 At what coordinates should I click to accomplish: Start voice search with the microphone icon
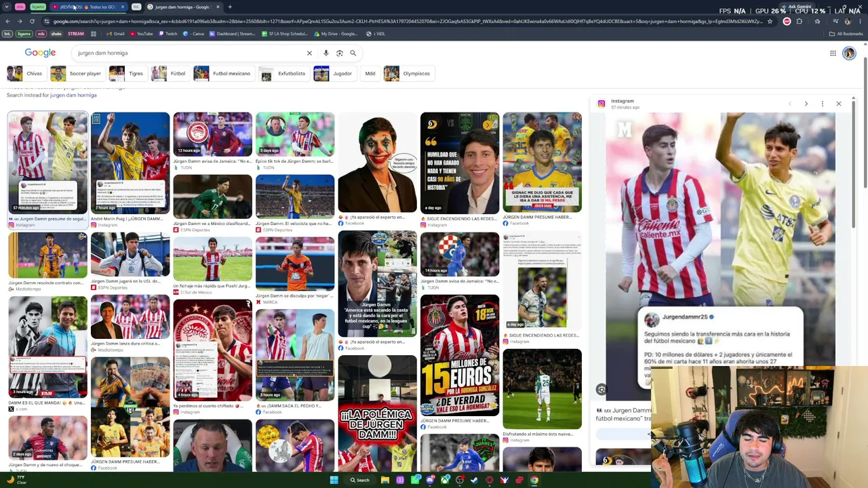(x=326, y=53)
